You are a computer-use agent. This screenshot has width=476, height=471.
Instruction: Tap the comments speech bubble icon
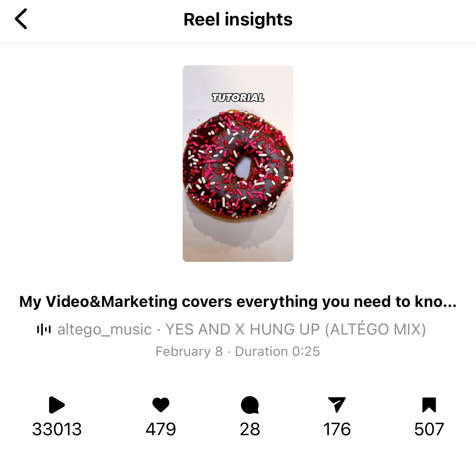click(x=250, y=405)
